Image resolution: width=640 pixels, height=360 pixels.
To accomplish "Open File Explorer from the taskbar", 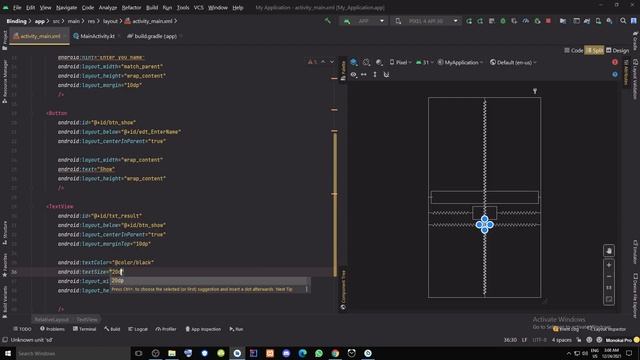I will [172, 353].
